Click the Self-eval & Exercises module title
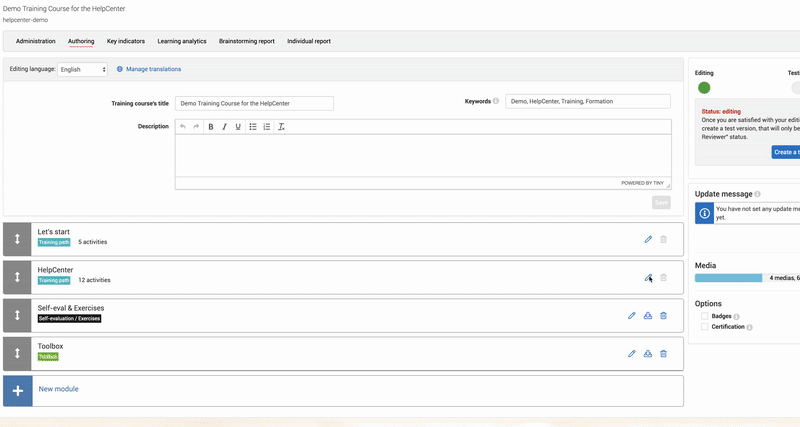The width and height of the screenshot is (800, 427). [71, 308]
